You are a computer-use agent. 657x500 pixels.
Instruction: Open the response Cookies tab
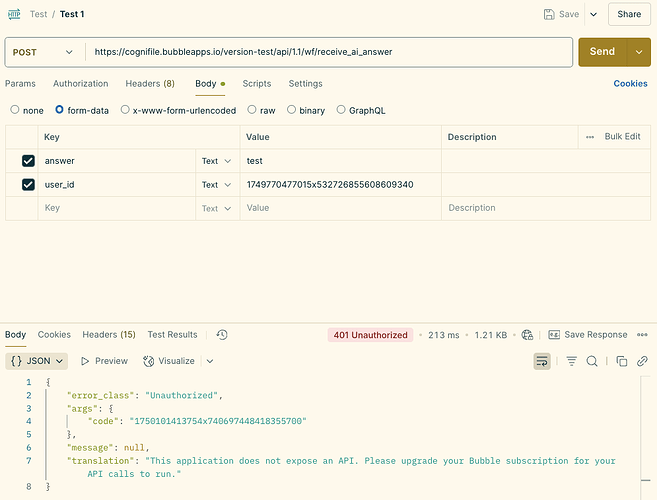[54, 334]
